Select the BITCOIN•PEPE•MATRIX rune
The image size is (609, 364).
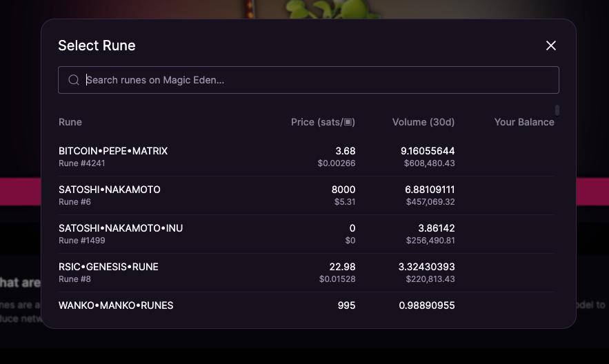(x=307, y=156)
